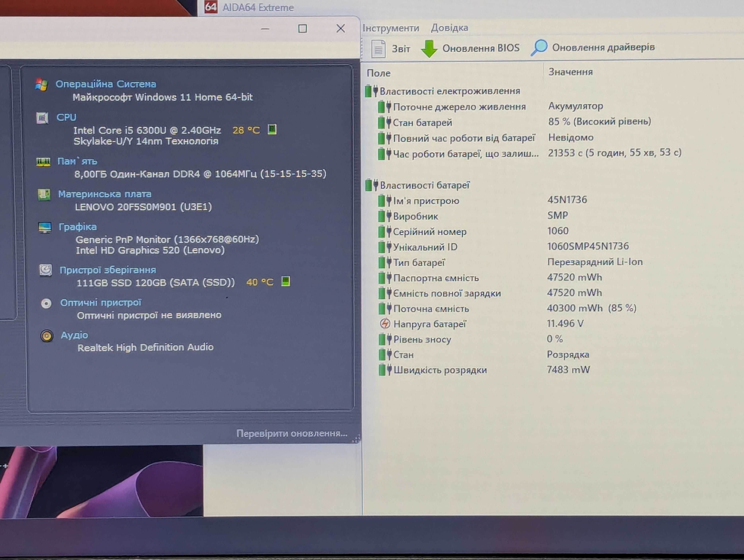Select the Властивості електроживлення group row
Image resolution: width=744 pixels, height=560 pixels.
coord(443,91)
